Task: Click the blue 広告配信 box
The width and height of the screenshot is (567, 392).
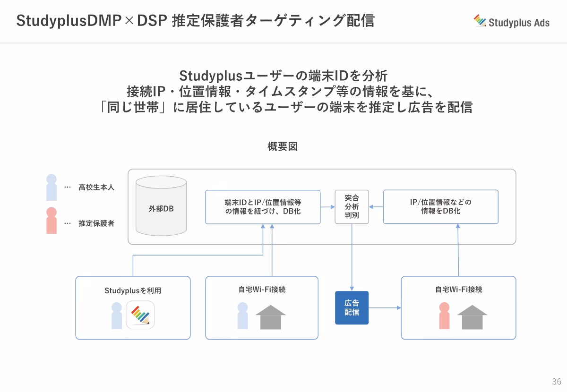Action: point(352,308)
